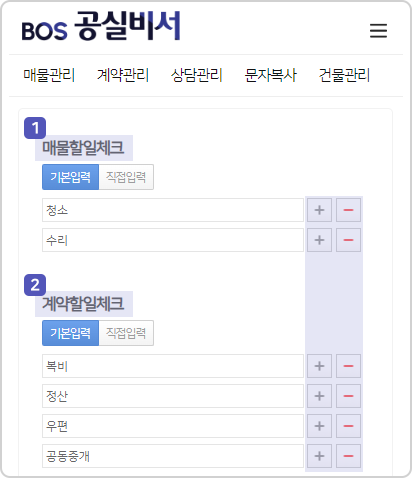The image size is (412, 478).
Task: Click the plus icon beside 복비
Action: [319, 366]
